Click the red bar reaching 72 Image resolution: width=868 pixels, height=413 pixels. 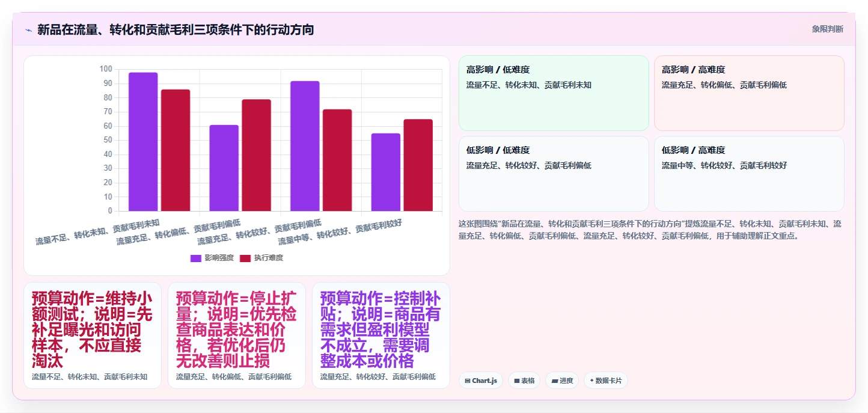337,160
